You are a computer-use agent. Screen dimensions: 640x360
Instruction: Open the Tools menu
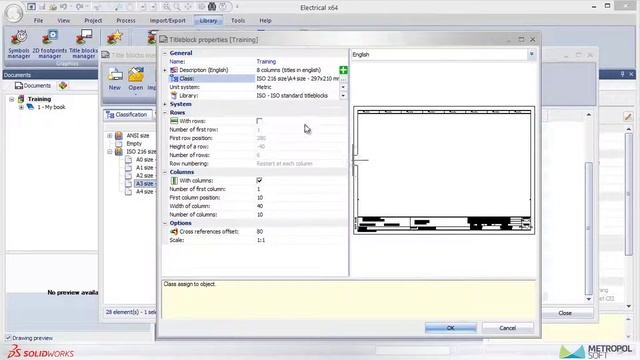pos(238,20)
